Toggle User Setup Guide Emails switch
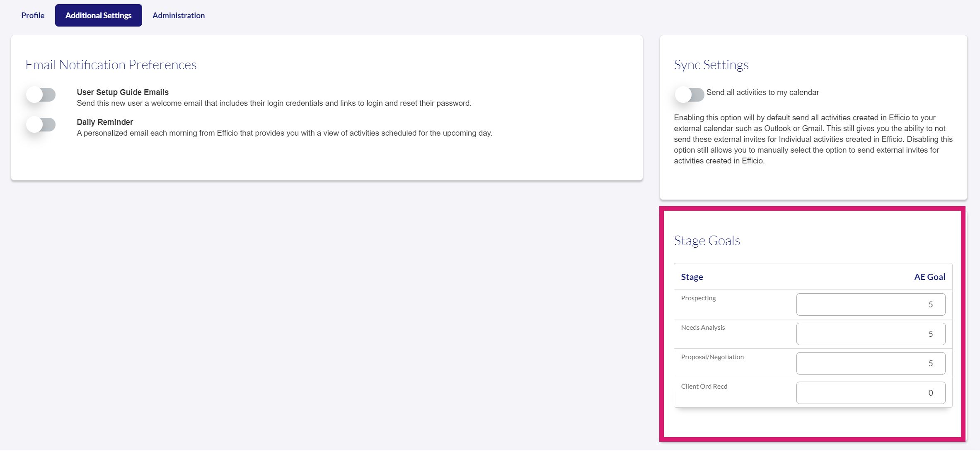The image size is (980, 460). (x=41, y=95)
